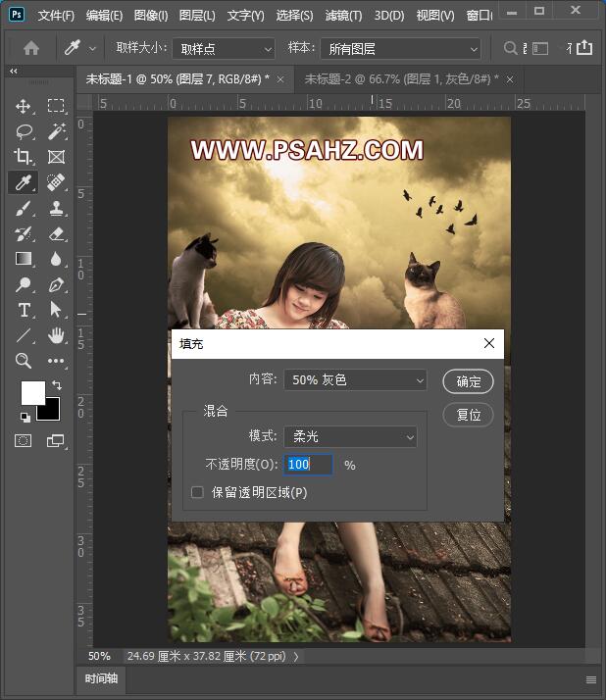The image size is (606, 700).
Task: Open the Timeline panel menu
Action: point(591,679)
